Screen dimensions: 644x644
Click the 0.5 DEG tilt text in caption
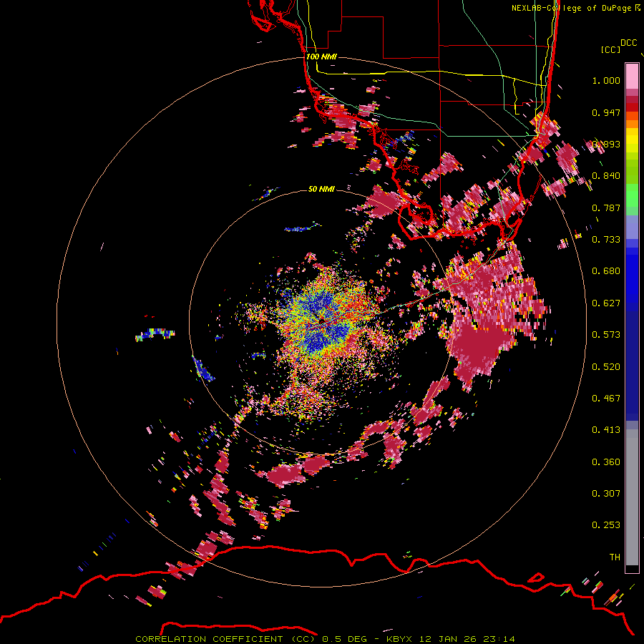pos(344,639)
